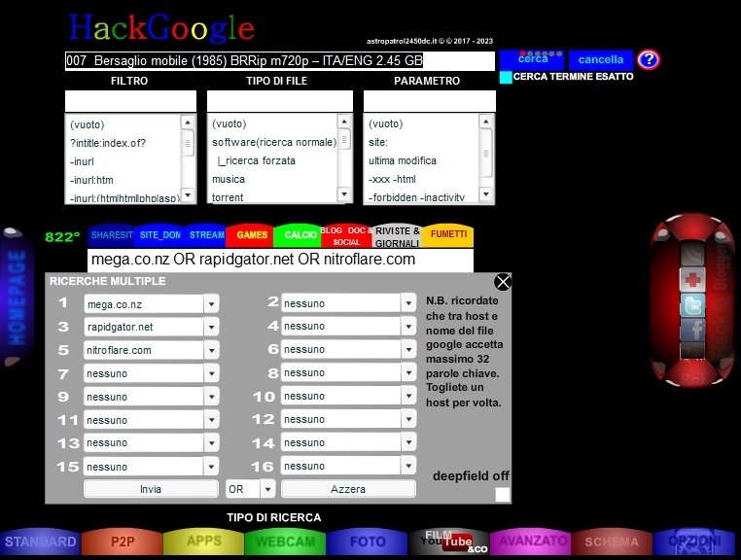Open host dropdown 8

(408, 372)
